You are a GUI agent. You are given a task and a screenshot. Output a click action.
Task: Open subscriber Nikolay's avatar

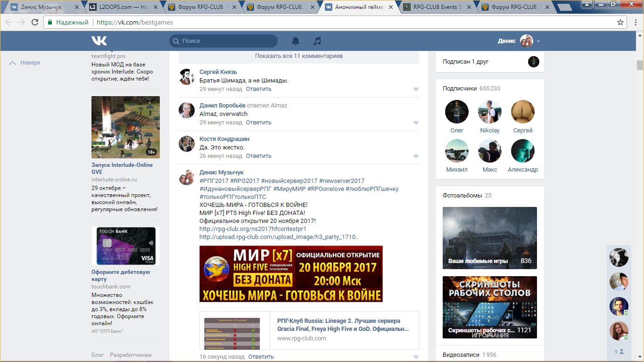coord(490,112)
